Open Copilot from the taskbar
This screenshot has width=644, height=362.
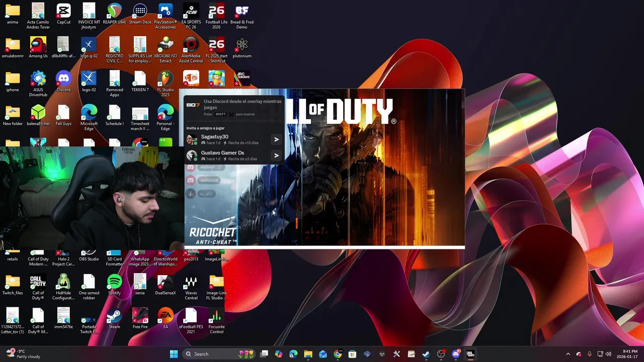(x=279, y=354)
